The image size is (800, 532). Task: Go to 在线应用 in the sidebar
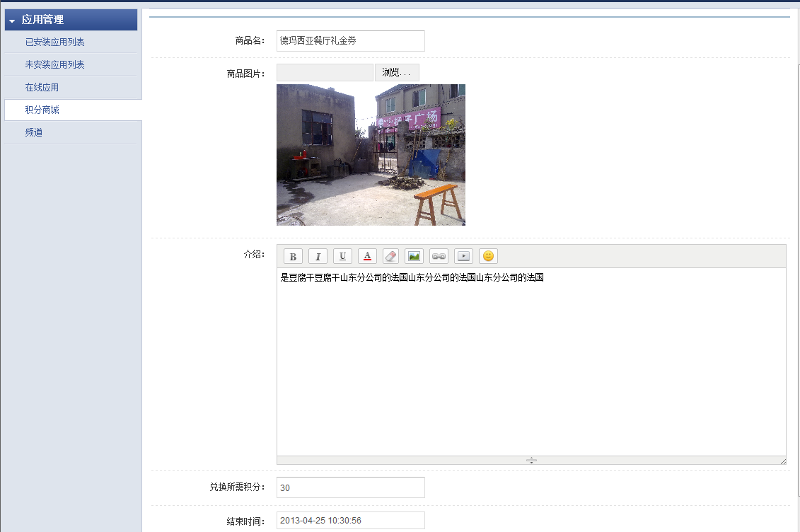click(x=42, y=88)
